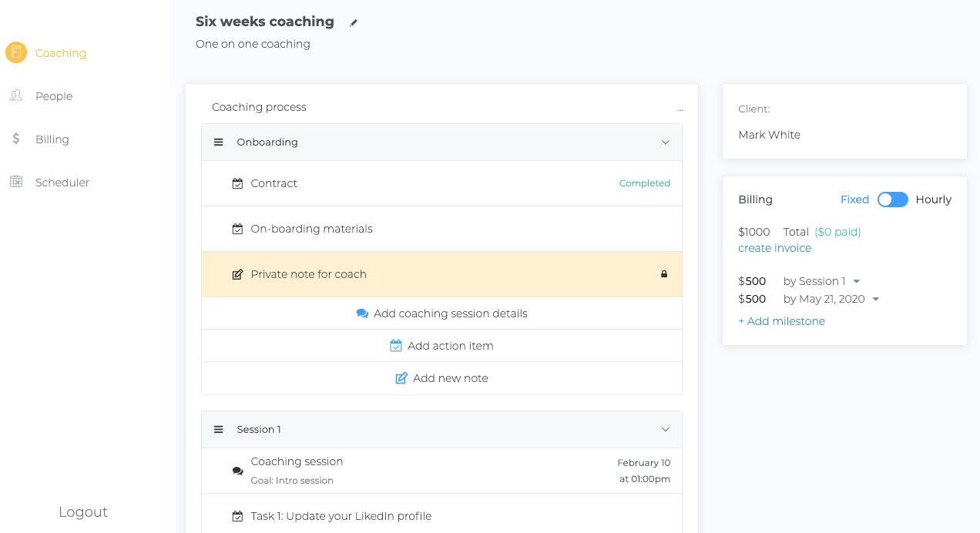
Task: Go to the People menu item
Action: click(54, 96)
